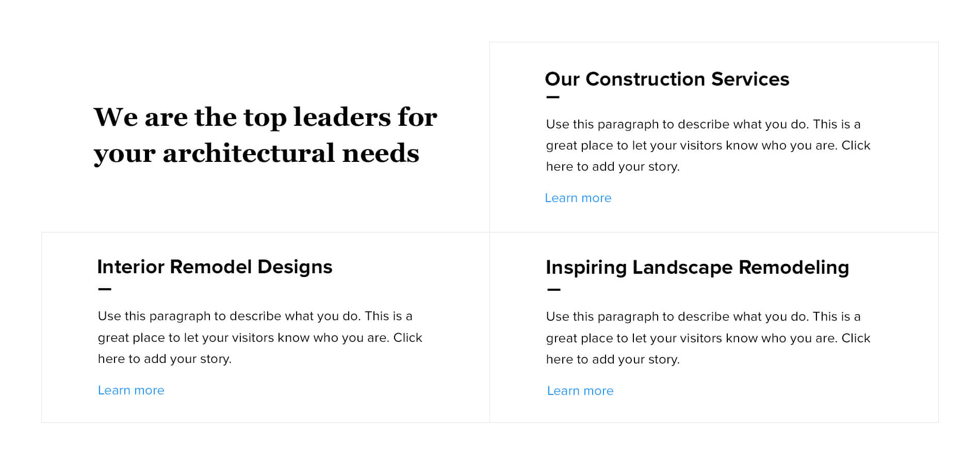Click "here to add your story" under Interior Remodel Designs
This screenshot has height=464, width=980.
click(x=165, y=359)
